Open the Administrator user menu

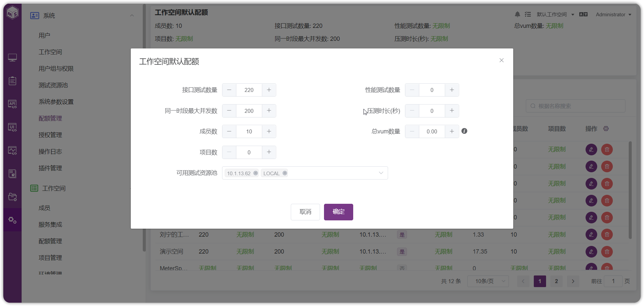613,15
